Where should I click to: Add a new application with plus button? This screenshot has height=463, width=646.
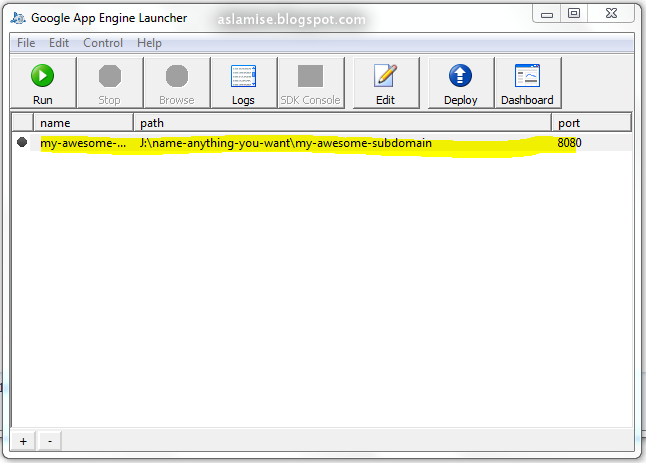23,441
